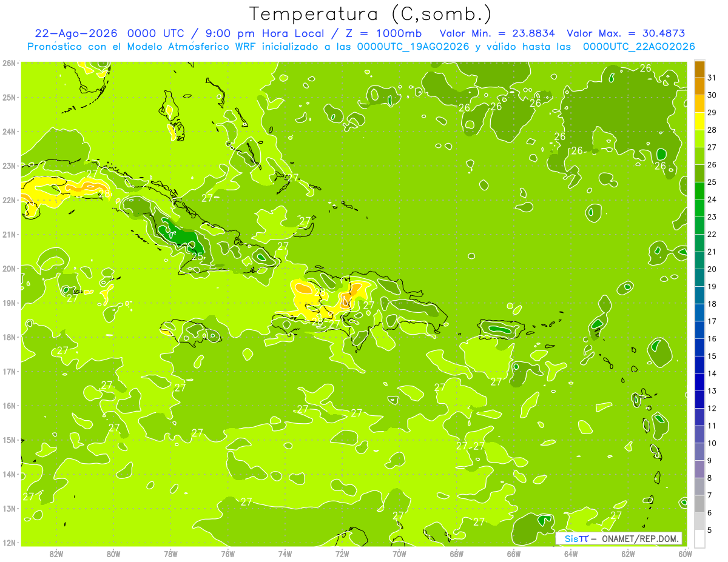The width and height of the screenshot is (728, 562).
Task: Click the 12N latitude axis label
Action: coord(9,543)
